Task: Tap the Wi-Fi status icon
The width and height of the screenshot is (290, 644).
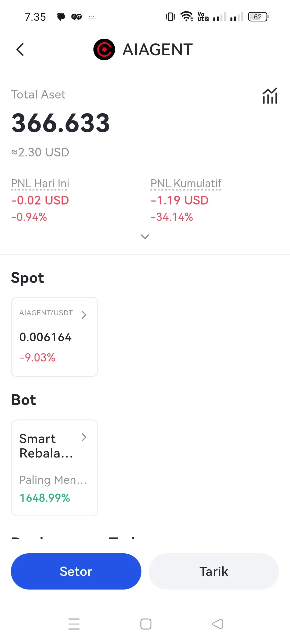Action: (x=187, y=16)
